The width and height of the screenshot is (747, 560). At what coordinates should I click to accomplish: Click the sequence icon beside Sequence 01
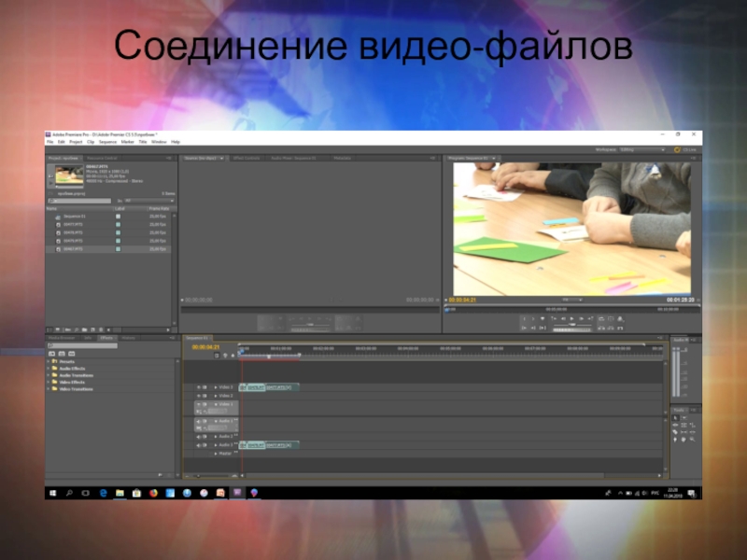point(58,216)
